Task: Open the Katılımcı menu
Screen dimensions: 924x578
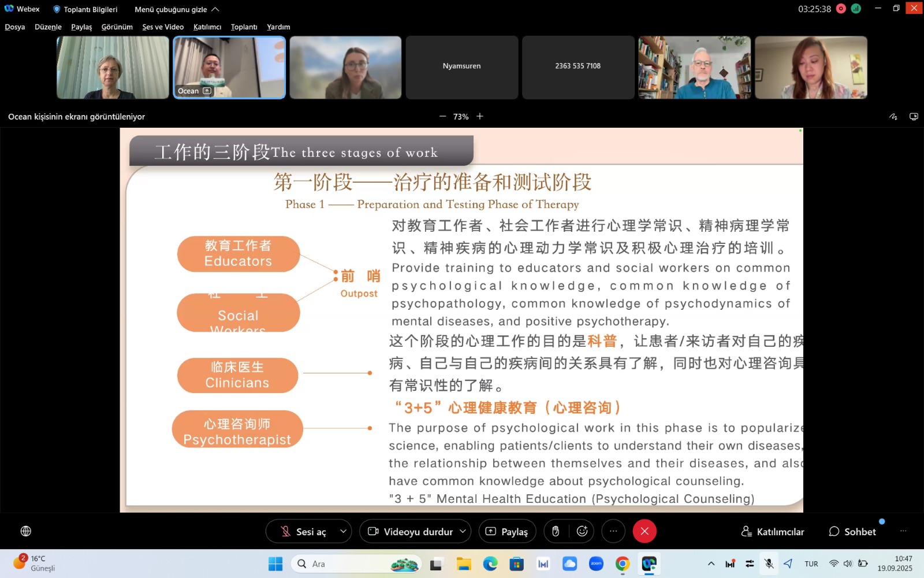Action: point(207,27)
